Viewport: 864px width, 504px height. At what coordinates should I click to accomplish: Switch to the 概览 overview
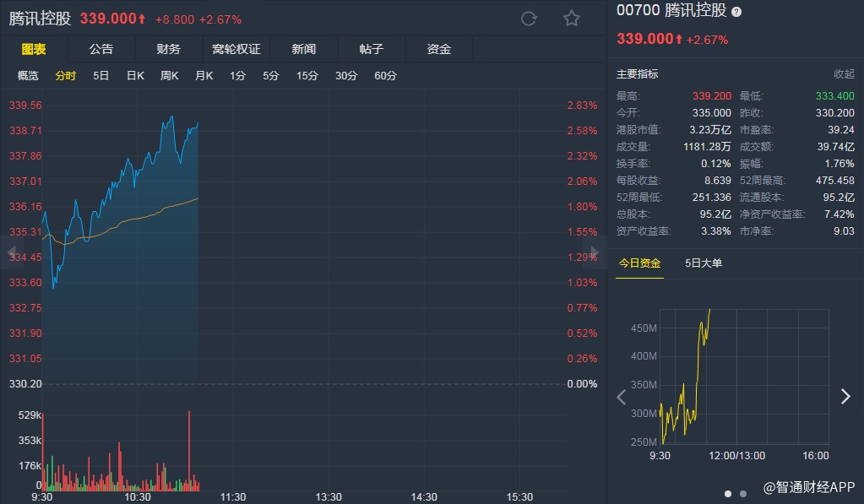(28, 76)
